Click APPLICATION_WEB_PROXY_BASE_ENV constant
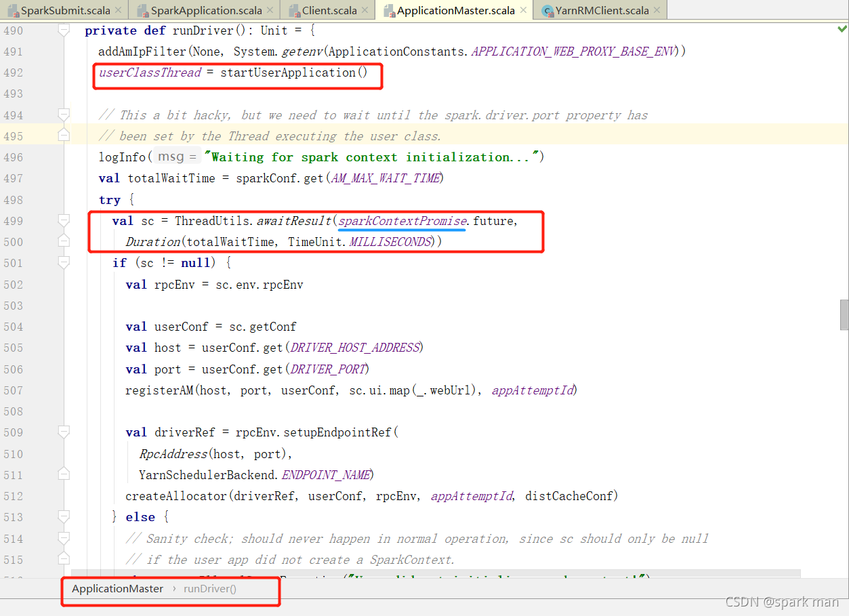 pos(575,52)
